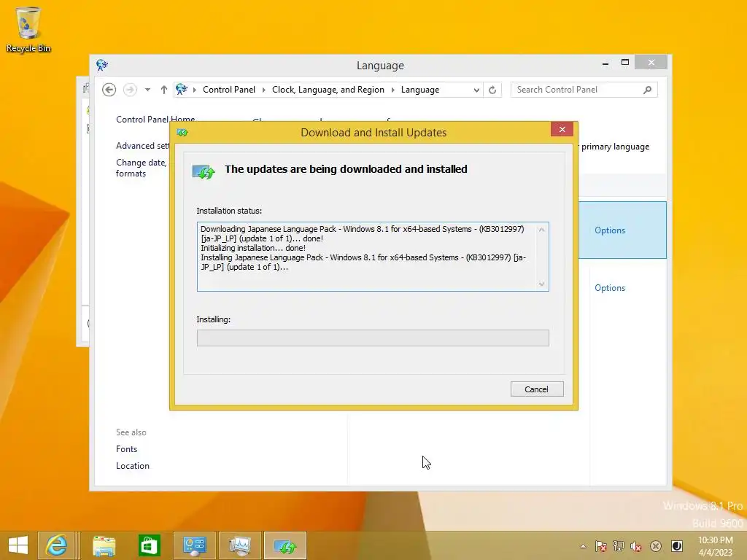The width and height of the screenshot is (747, 560).
Task: Click the network status tray icon
Action: click(619, 546)
